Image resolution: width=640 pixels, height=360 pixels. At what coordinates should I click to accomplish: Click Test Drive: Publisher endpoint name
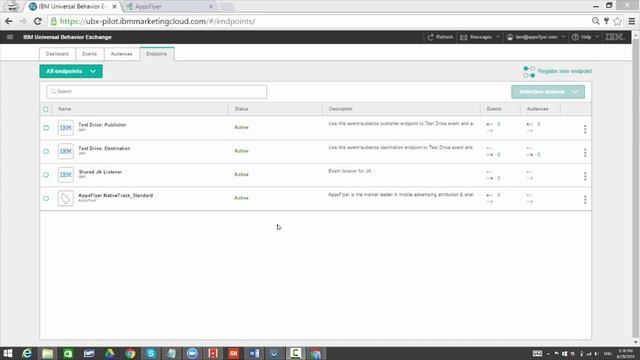(x=102, y=125)
